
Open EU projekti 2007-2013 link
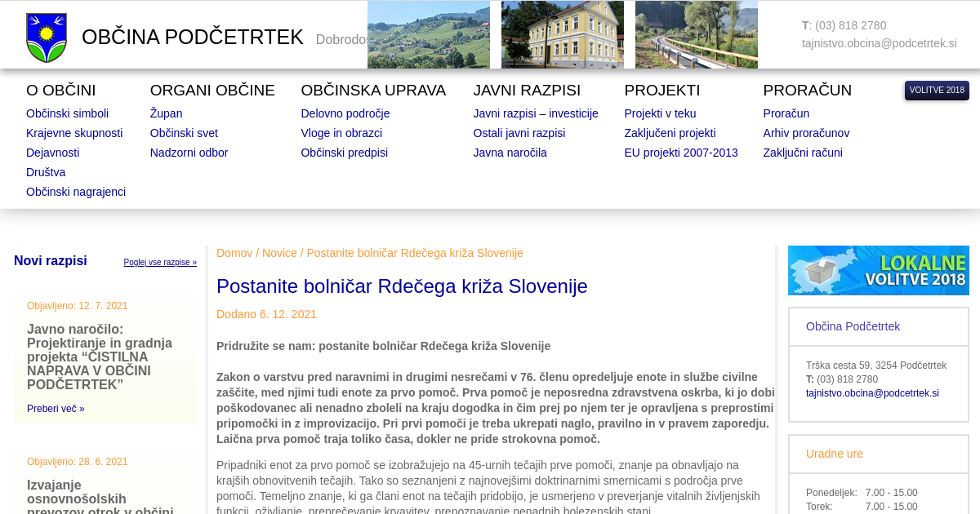[x=680, y=153]
